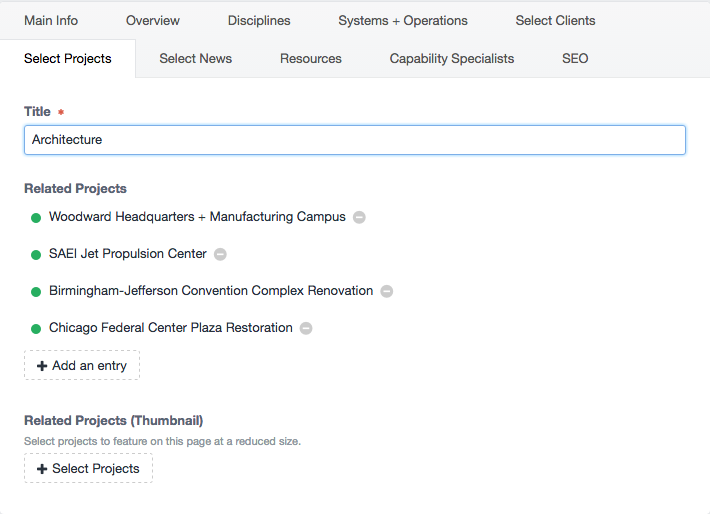
Task: Remove Woodward Headquarters + Manufacturing Campus entry
Action: tap(359, 217)
